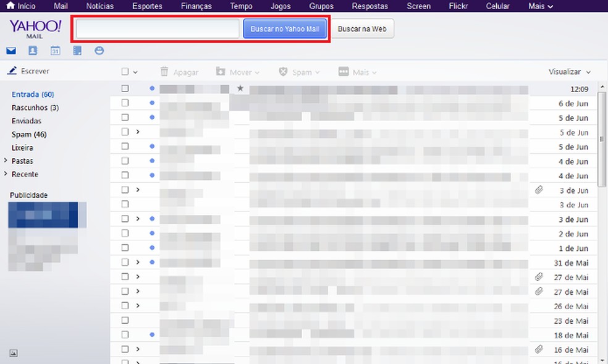
Task: Click the Yahoo Mail logo
Action: pos(35,29)
